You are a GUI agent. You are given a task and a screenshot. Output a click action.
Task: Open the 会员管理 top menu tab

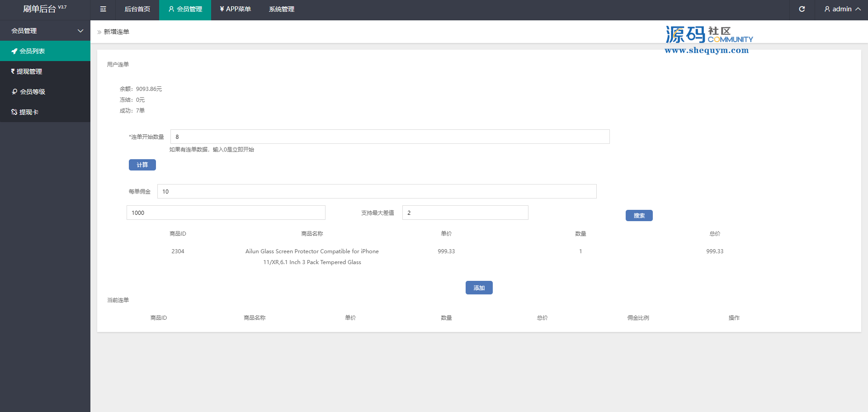point(185,9)
